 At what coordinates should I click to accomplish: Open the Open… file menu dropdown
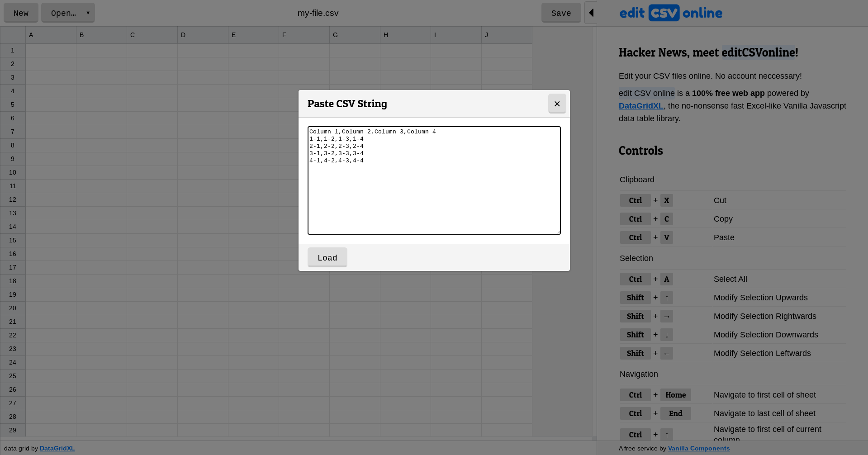pyautogui.click(x=68, y=13)
